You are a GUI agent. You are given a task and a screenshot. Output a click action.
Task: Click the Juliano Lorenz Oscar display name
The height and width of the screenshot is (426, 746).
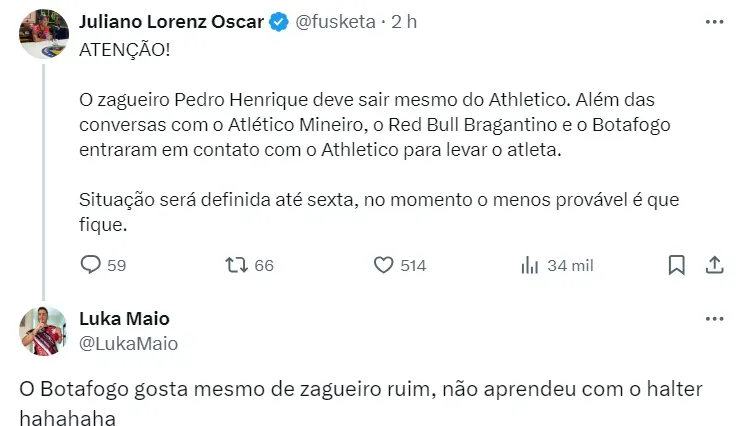click(x=171, y=21)
